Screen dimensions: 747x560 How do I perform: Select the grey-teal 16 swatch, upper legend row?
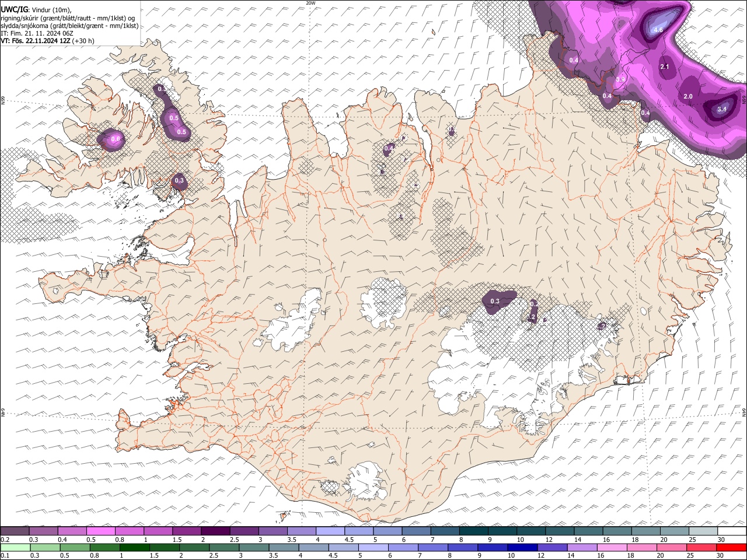[617, 531]
